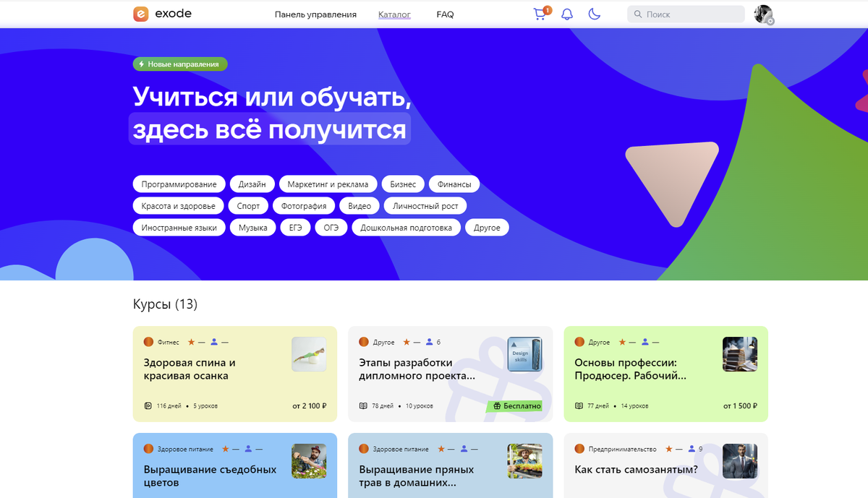
Task: Select the ЕГЭ category
Action: point(296,228)
